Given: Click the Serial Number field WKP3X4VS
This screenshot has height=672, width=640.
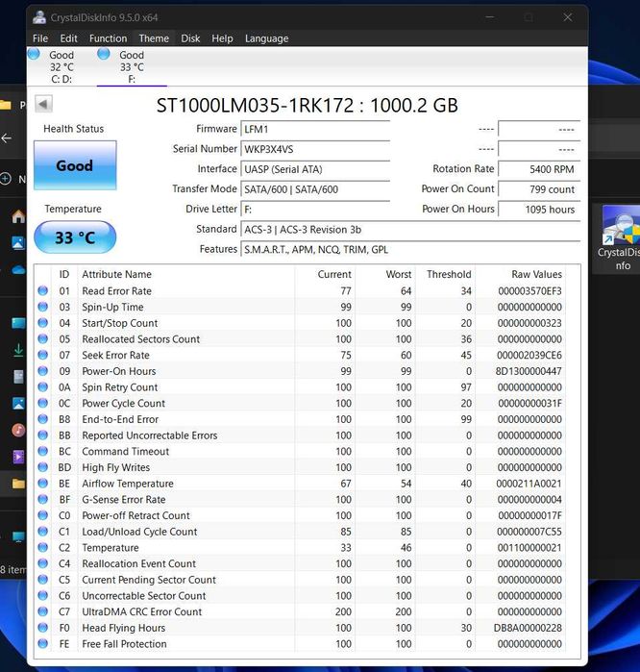Looking at the screenshot, I should [x=315, y=149].
